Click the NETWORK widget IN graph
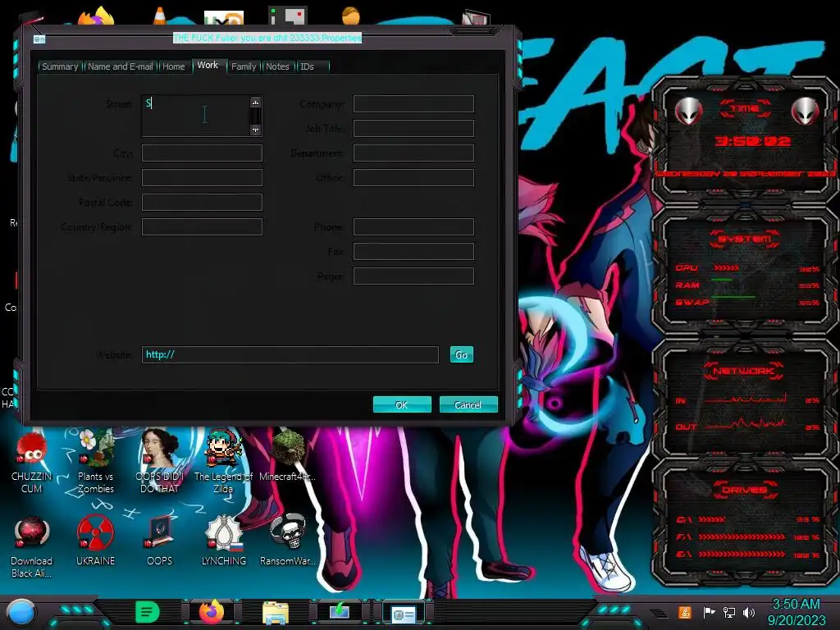Viewport: 840px width, 630px height. 746,399
